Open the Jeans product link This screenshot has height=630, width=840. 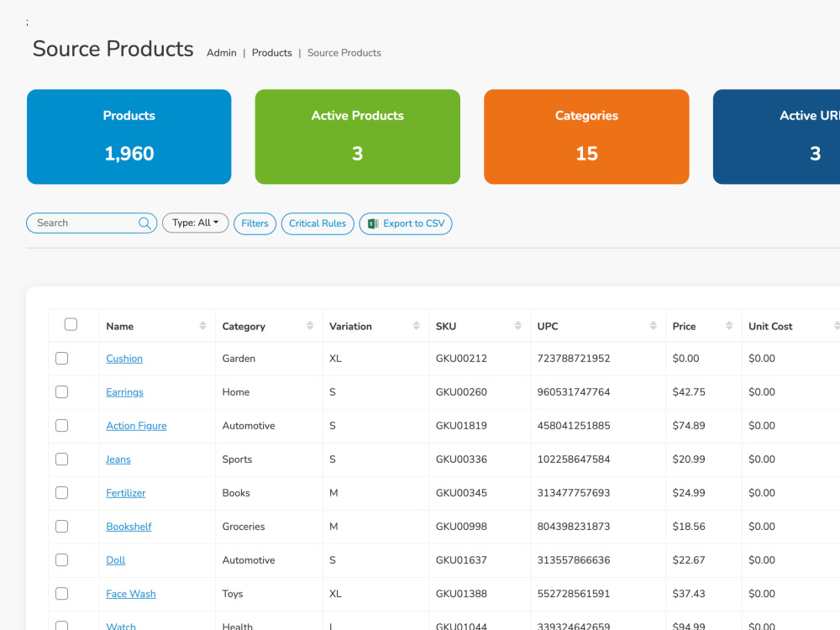pos(118,459)
